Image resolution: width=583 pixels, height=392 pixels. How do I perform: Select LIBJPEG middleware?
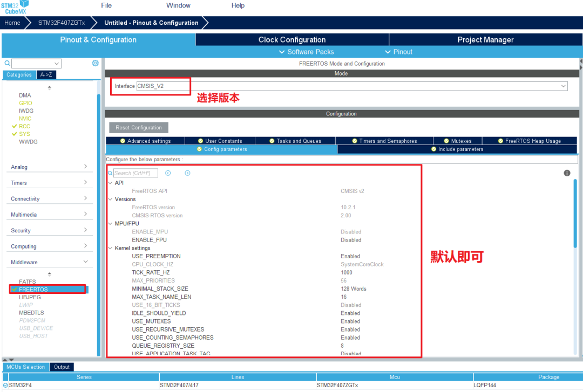pos(30,297)
